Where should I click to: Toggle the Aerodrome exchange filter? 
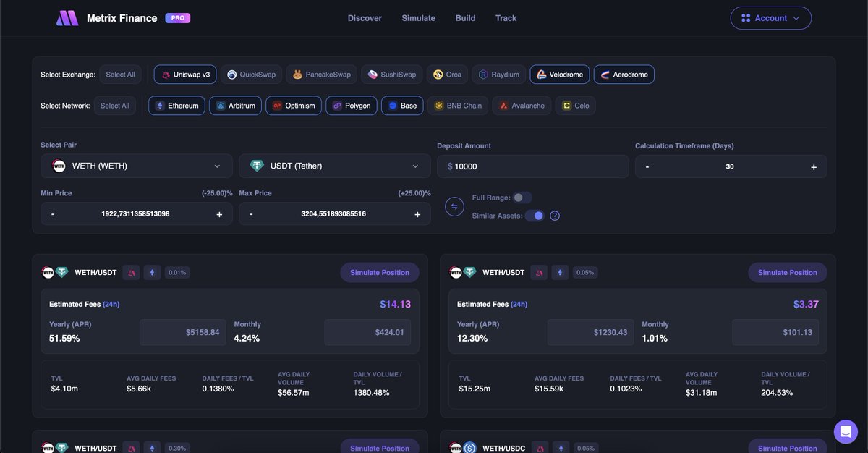[x=624, y=75]
